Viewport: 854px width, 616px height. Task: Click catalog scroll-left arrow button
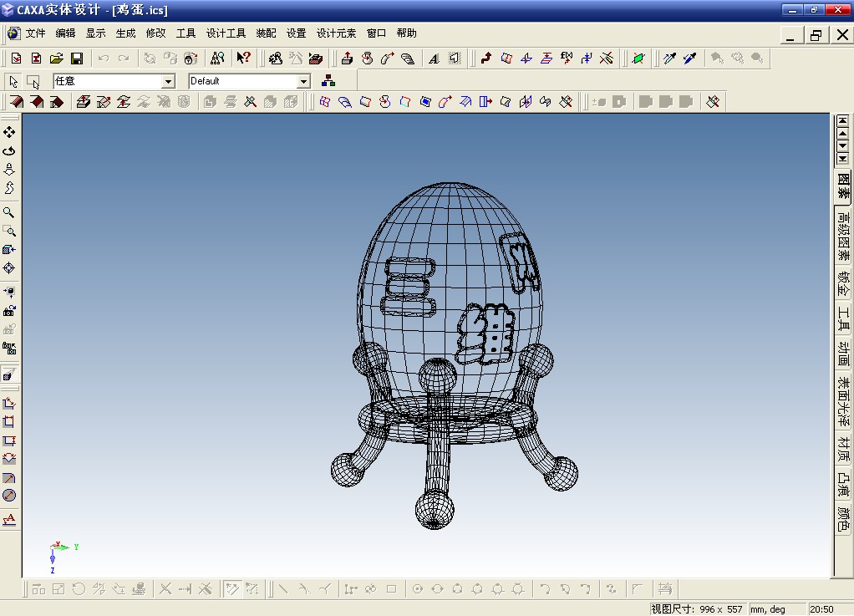click(842, 133)
